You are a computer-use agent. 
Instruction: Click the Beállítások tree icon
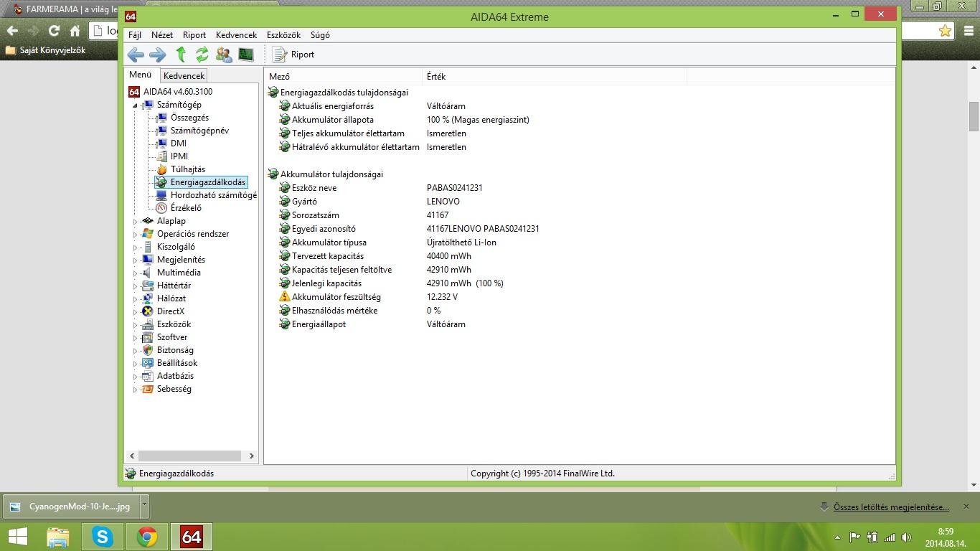point(148,363)
